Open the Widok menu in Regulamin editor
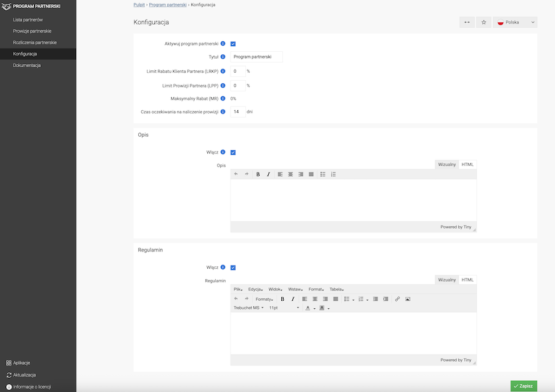 click(275, 290)
